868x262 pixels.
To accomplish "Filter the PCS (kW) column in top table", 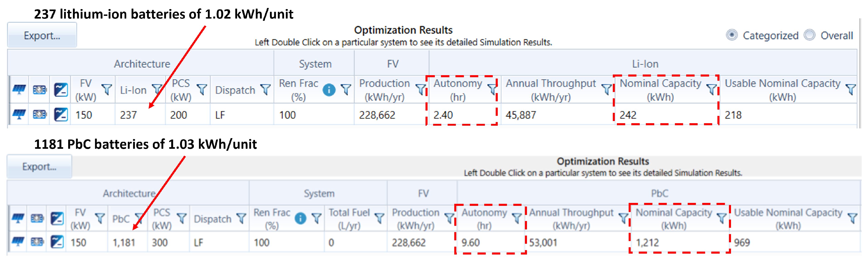I will point(202,89).
